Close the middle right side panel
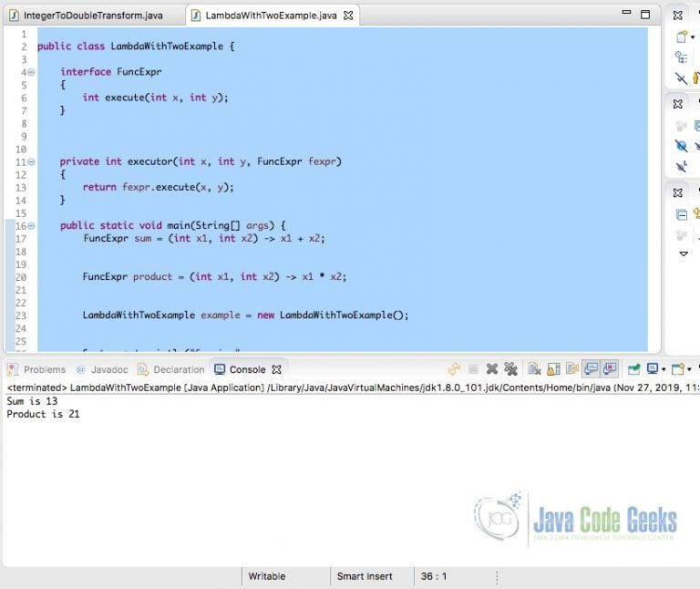Image resolution: width=700 pixels, height=589 pixels. tap(678, 104)
